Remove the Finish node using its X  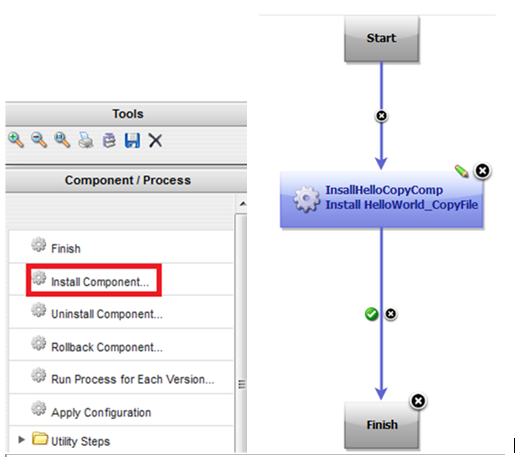pyautogui.click(x=418, y=401)
